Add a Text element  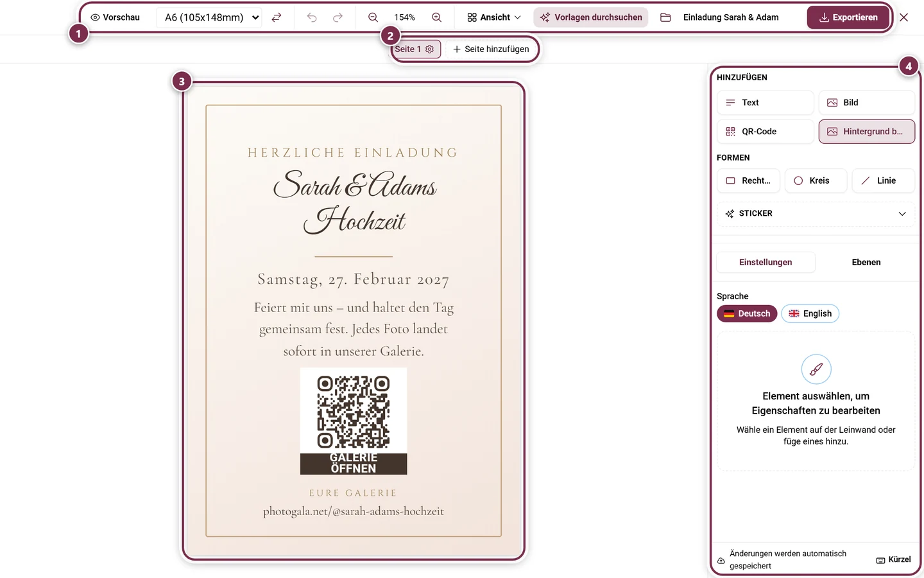(x=765, y=103)
